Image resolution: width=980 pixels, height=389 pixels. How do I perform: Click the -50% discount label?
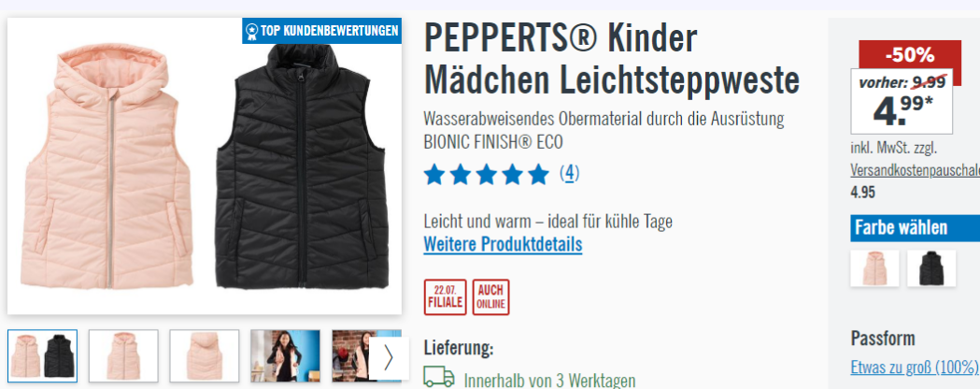point(909,56)
